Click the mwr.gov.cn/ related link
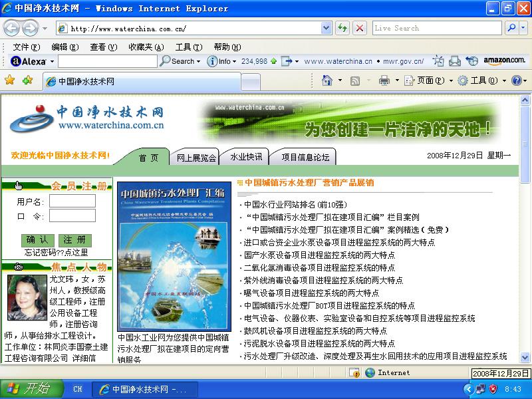The image size is (532, 399). click(404, 61)
